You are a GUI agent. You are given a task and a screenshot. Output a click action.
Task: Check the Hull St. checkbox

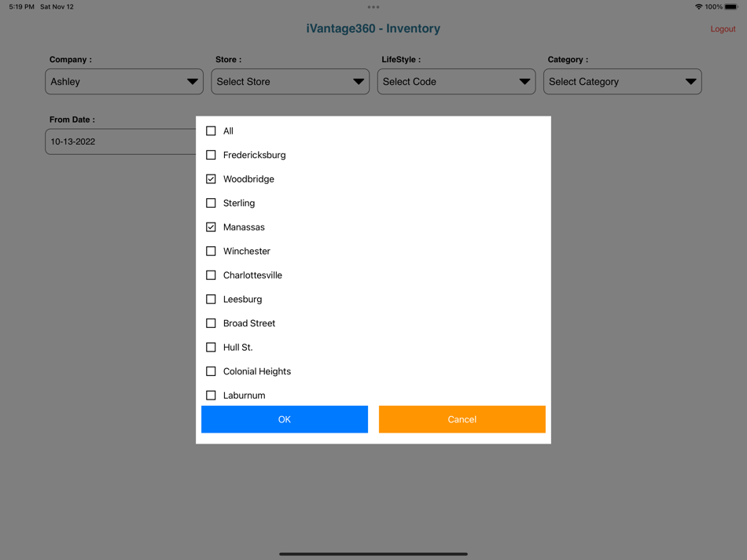pyautogui.click(x=211, y=347)
